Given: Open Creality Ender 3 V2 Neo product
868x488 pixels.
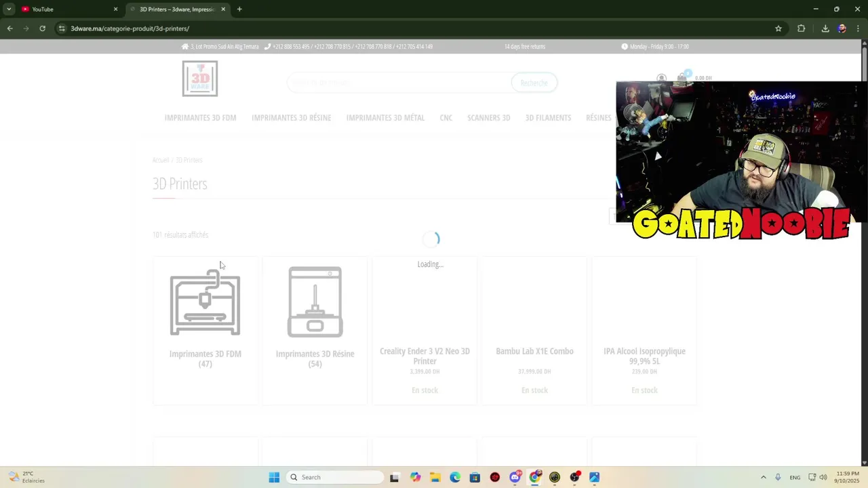Looking at the screenshot, I should click(425, 356).
